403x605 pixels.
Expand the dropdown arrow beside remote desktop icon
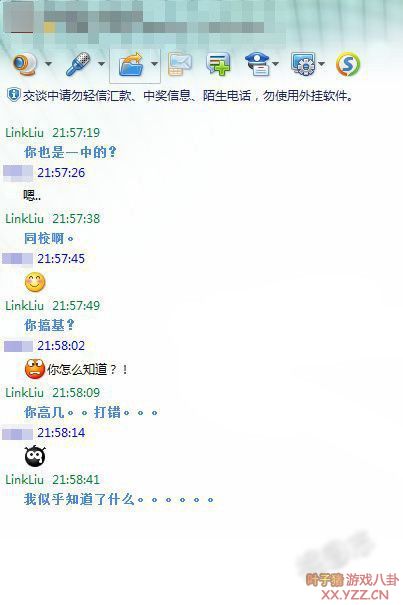pos(321,64)
